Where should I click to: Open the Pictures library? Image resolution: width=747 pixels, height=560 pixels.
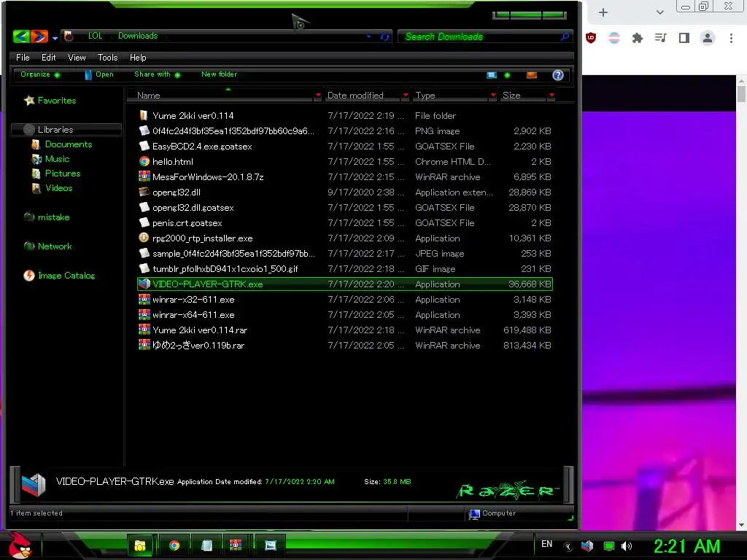(x=55, y=174)
